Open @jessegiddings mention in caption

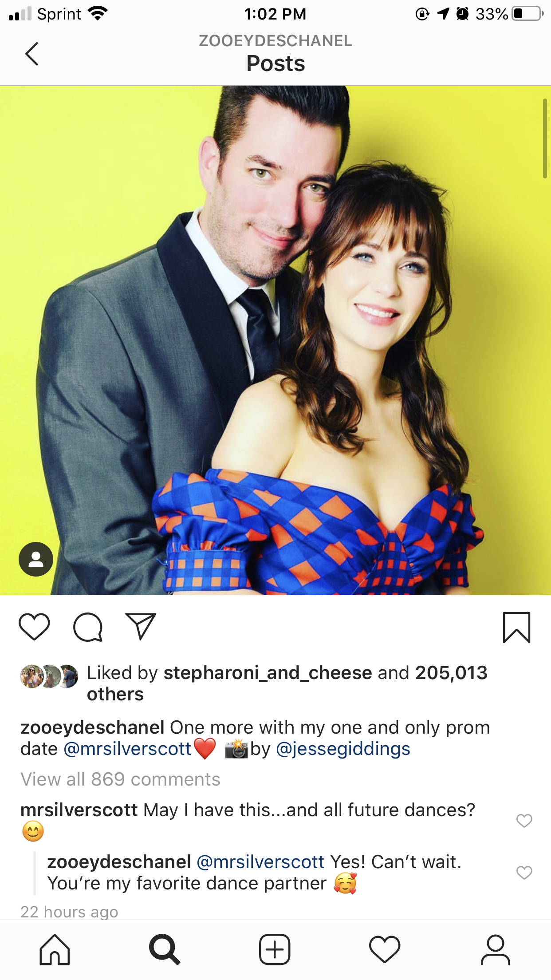click(343, 749)
